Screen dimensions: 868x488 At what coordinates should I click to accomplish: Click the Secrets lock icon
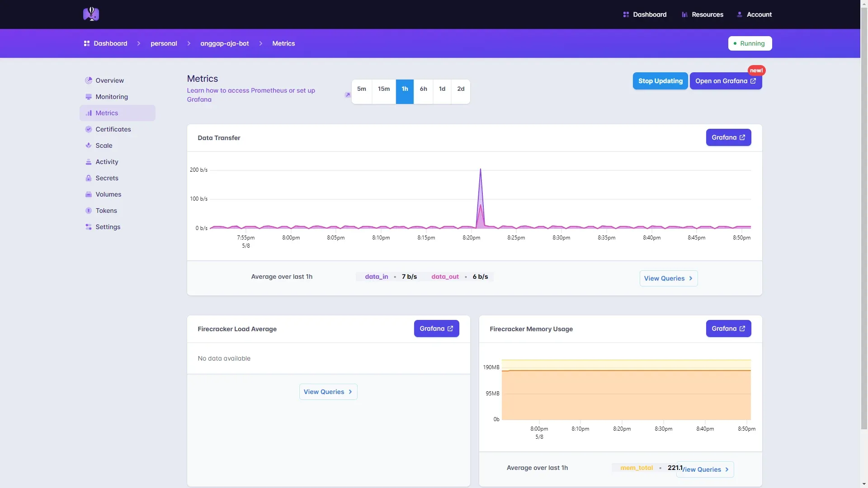click(89, 178)
